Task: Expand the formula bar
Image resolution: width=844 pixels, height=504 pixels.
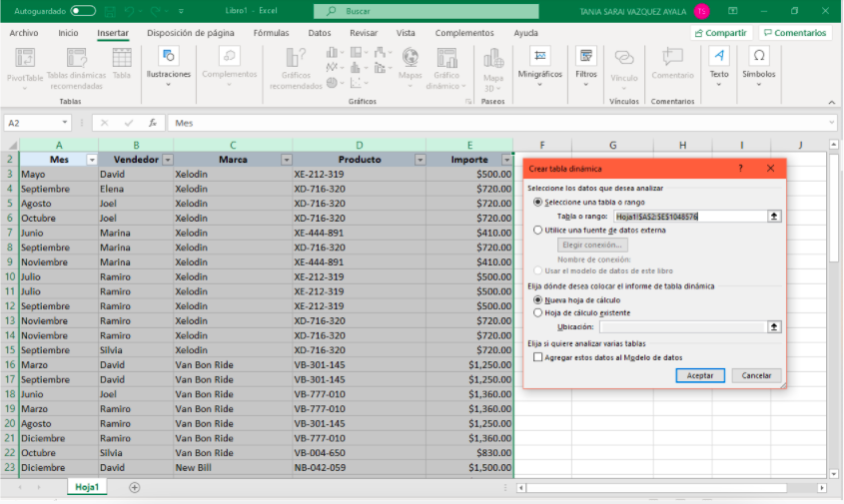Action: click(832, 123)
